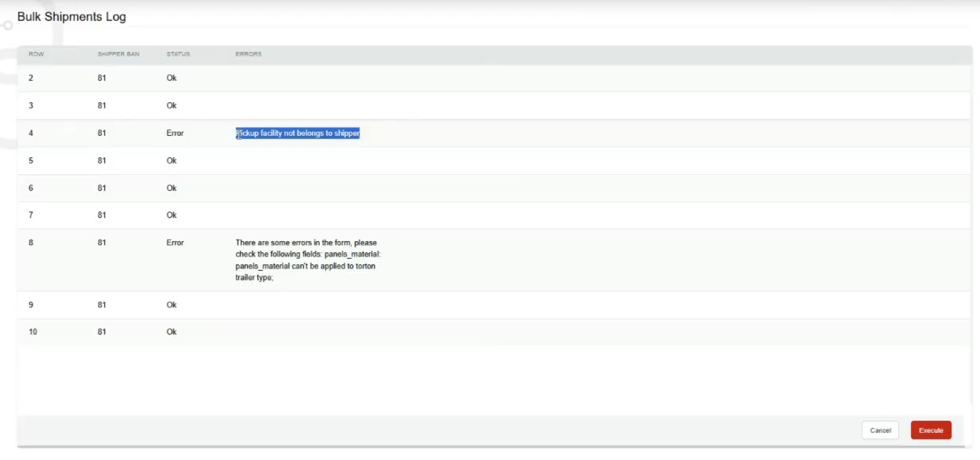Click row number 3 cell
The image size is (980, 460).
tap(31, 105)
